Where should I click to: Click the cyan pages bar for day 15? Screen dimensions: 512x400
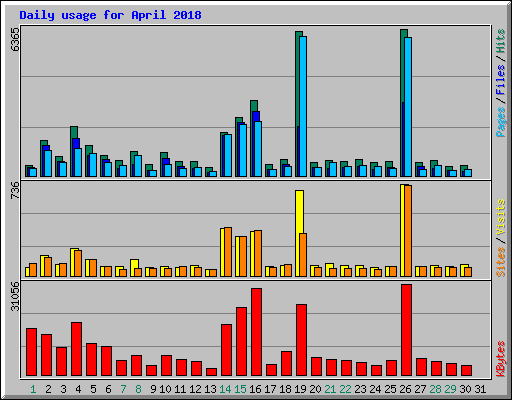coord(243,150)
